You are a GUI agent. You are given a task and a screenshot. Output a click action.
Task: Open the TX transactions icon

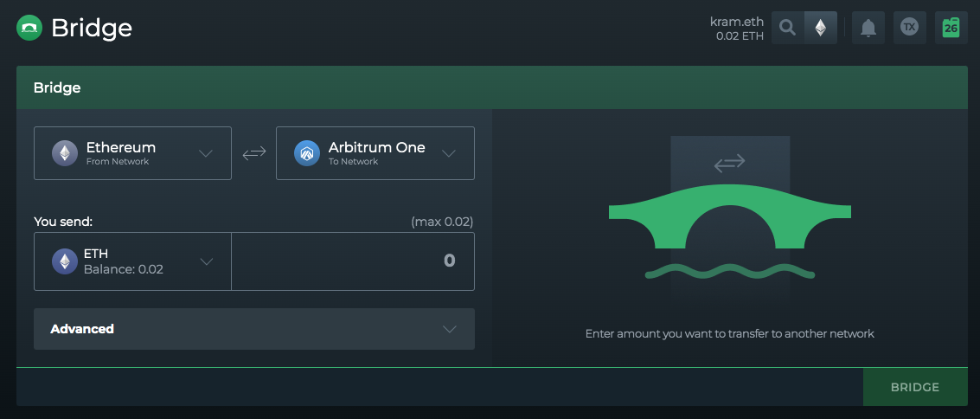[x=909, y=29]
